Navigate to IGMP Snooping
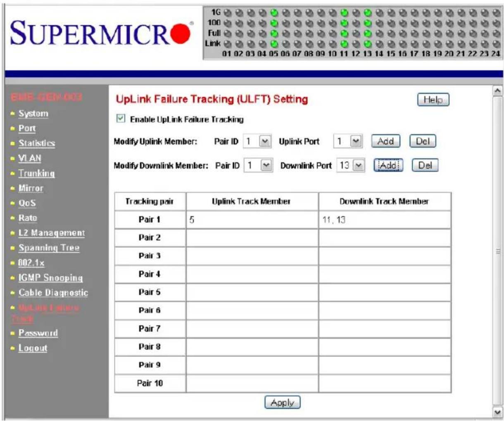Viewport: 504px width, 421px height. click(50, 277)
